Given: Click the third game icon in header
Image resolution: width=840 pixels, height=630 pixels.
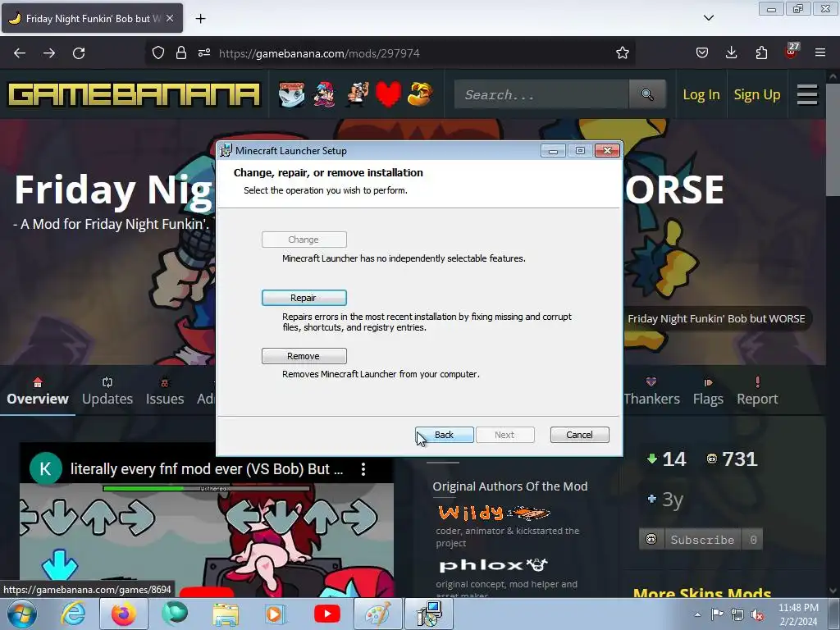Looking at the screenshot, I should (357, 94).
